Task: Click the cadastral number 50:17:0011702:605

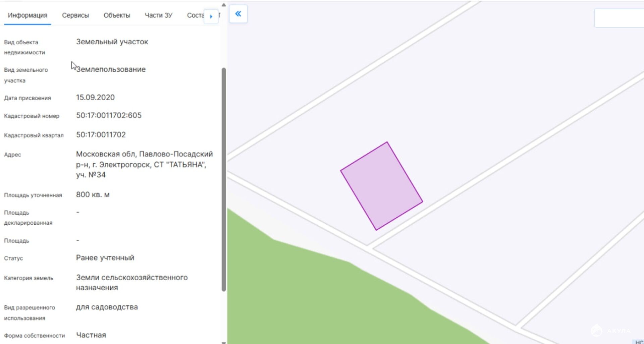Action: (x=109, y=115)
